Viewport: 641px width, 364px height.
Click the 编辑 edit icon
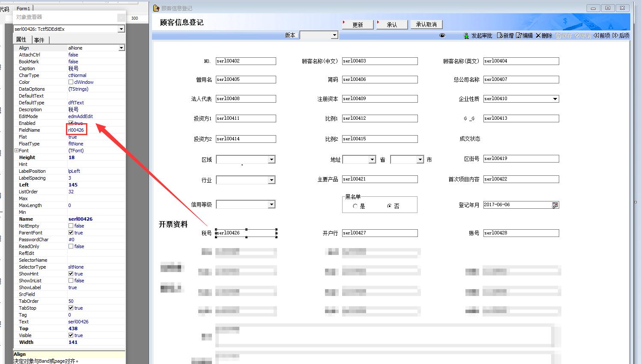click(519, 36)
